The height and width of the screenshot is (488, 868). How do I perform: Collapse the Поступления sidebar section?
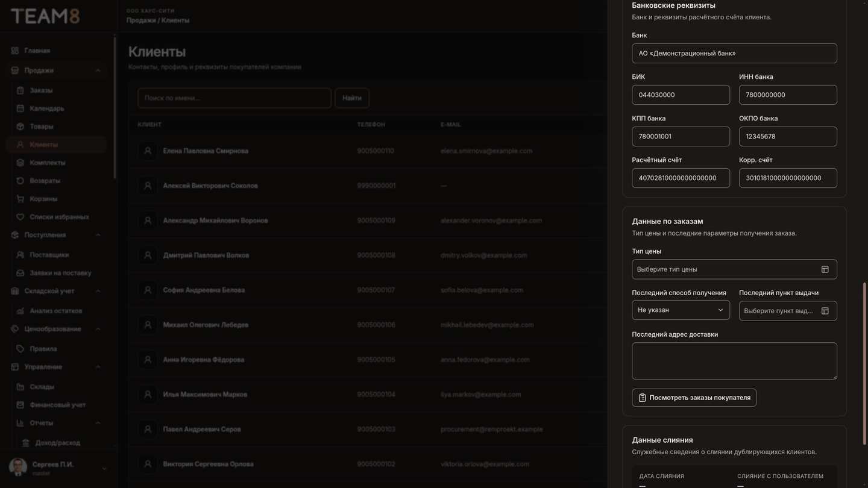pyautogui.click(x=98, y=235)
